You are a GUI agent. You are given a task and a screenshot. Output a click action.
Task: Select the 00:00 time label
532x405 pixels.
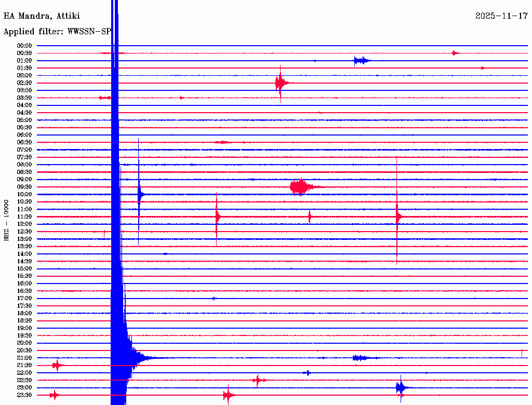24,46
